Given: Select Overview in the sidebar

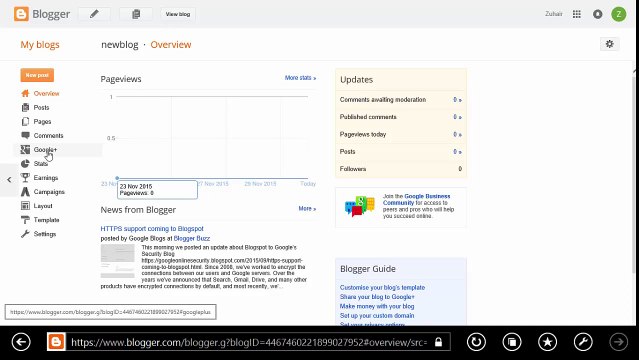Looking at the screenshot, I should [46, 93].
